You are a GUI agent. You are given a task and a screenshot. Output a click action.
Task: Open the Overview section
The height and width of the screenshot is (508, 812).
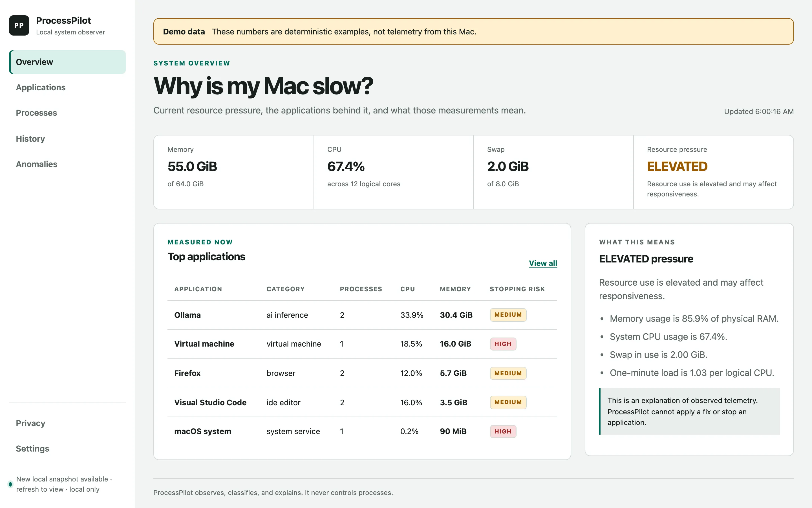(67, 62)
